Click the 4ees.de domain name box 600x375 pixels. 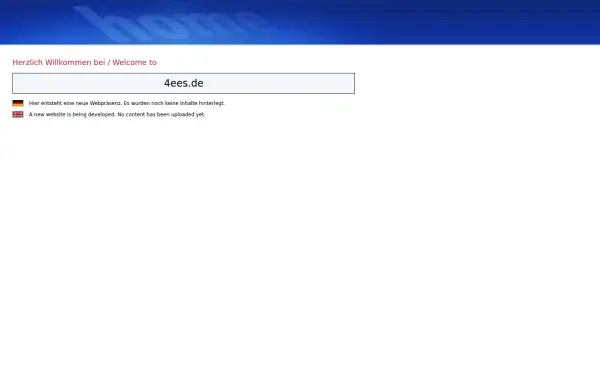[183, 83]
